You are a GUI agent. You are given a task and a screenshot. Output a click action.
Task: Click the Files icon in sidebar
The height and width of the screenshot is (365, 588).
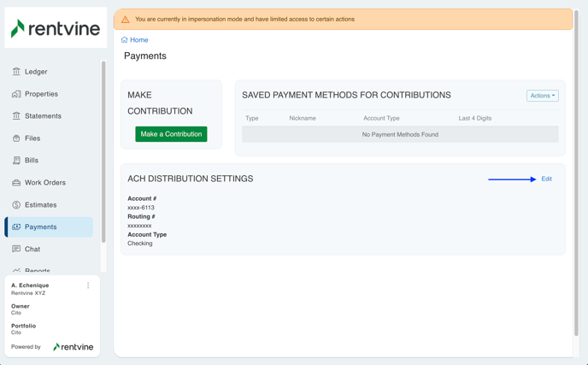point(16,138)
